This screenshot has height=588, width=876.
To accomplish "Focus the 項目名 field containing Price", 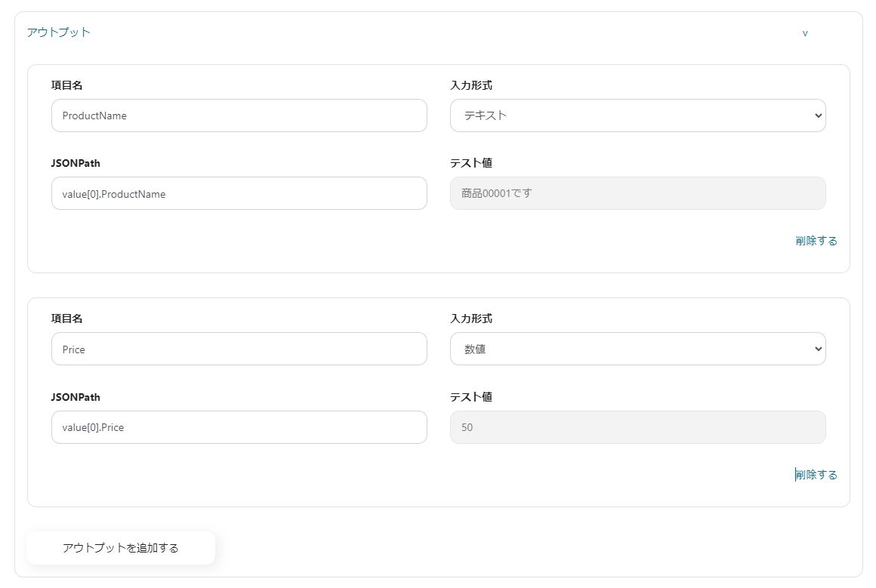I will pos(239,349).
